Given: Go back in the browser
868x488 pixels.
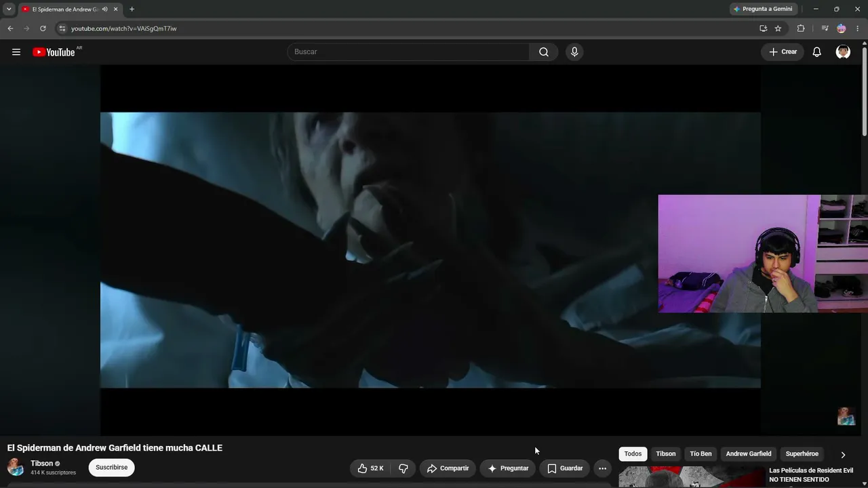Looking at the screenshot, I should (10, 28).
